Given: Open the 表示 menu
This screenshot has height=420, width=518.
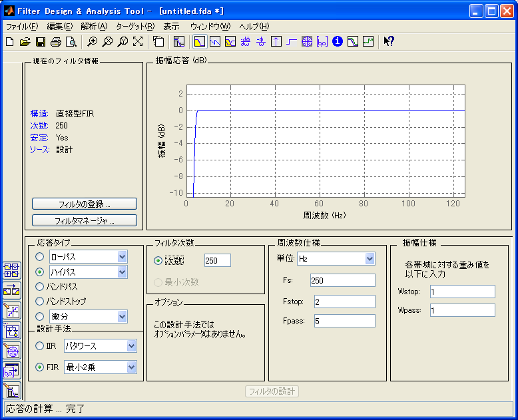Looking at the screenshot, I should click(x=172, y=27).
